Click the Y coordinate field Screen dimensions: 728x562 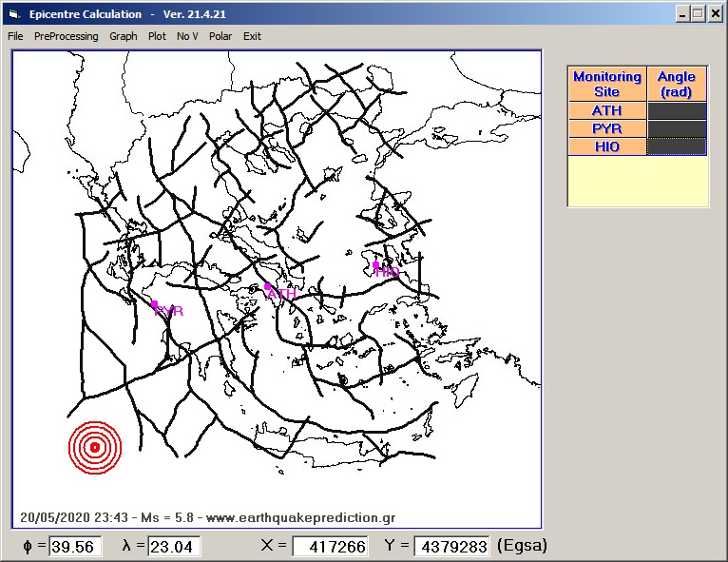[x=451, y=547]
